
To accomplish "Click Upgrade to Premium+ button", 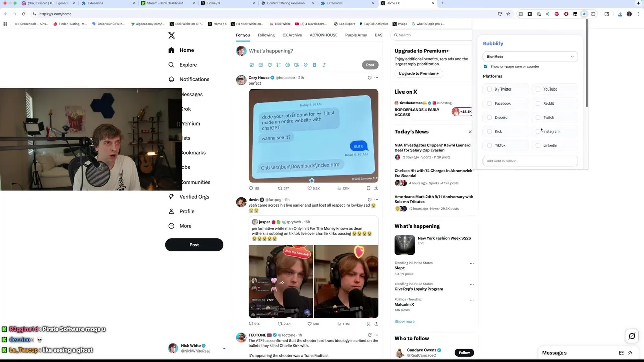I will (419, 73).
